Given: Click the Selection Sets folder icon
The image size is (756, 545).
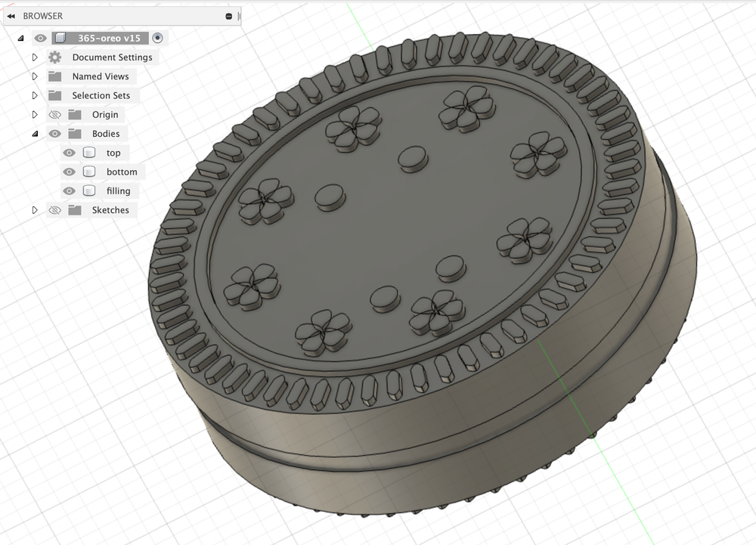Looking at the screenshot, I should [55, 95].
